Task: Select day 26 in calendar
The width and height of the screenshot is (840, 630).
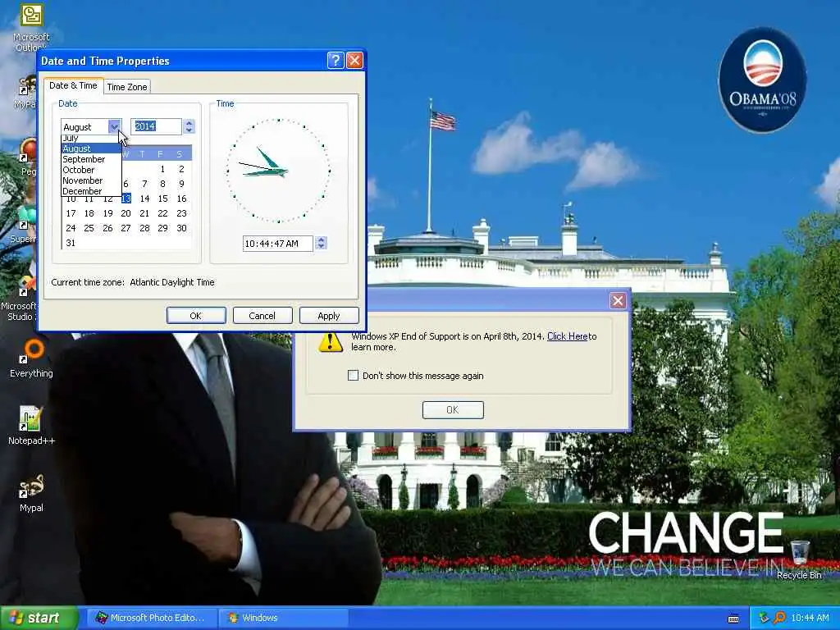Action: coord(107,228)
